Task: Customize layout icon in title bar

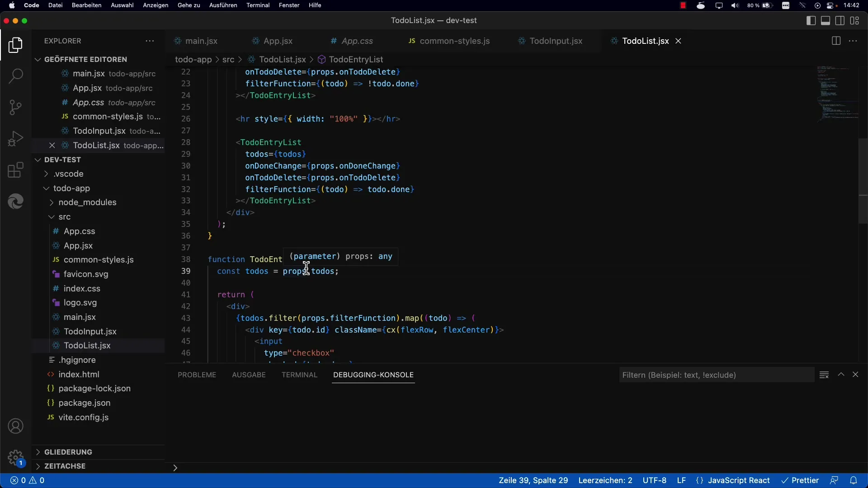Action: [854, 20]
